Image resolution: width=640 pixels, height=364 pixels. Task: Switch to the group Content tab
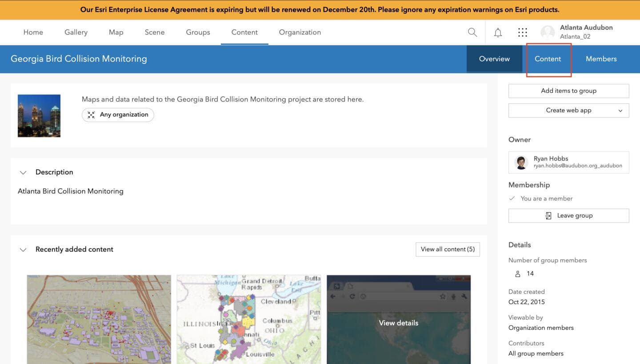pyautogui.click(x=548, y=59)
